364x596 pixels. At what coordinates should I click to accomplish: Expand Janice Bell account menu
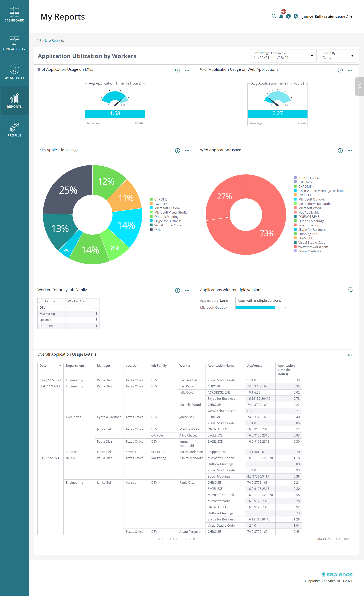click(327, 16)
